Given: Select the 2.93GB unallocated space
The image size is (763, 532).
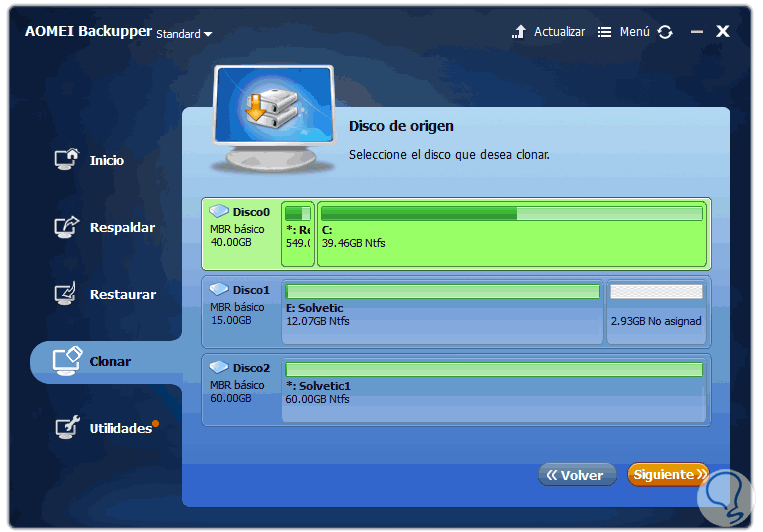Looking at the screenshot, I should coord(656,312).
